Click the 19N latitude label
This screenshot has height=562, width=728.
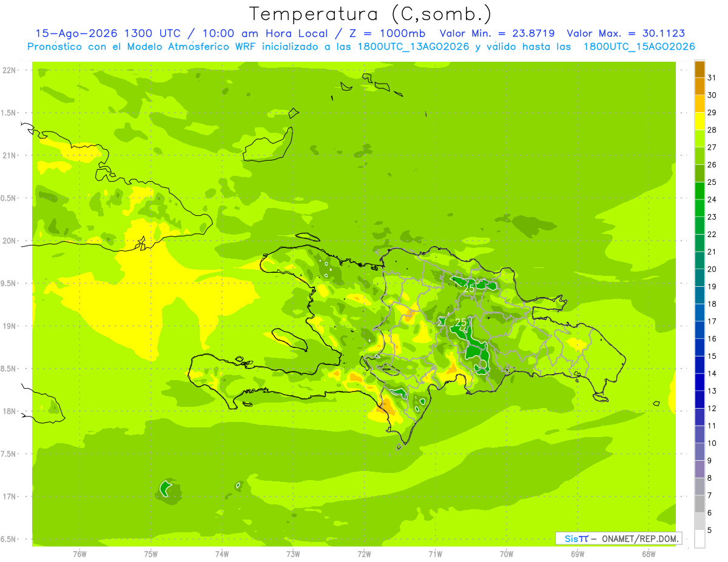pos(10,326)
